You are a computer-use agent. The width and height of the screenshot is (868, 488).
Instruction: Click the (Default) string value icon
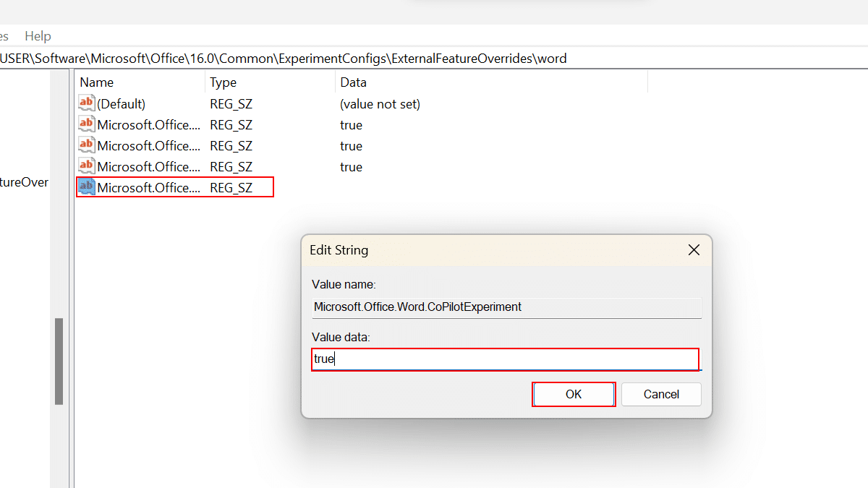pos(87,103)
